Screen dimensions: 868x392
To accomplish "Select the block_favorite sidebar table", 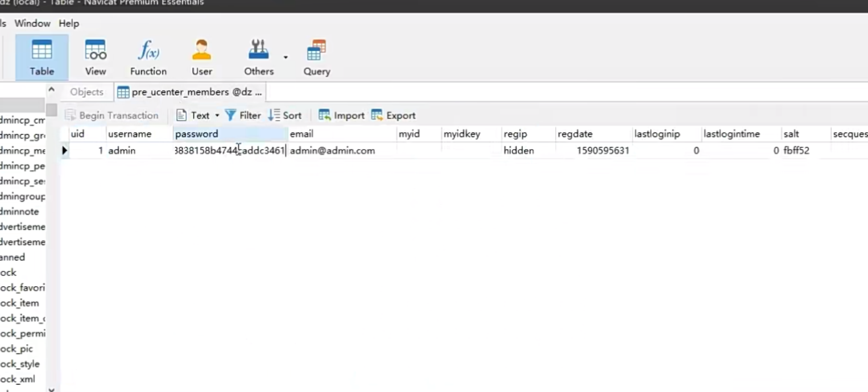I will click(x=23, y=288).
